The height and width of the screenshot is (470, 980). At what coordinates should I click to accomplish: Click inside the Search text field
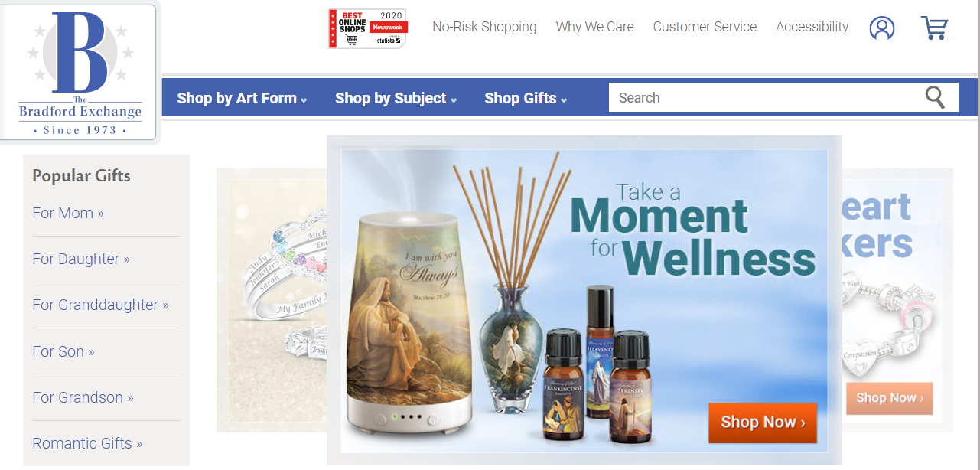(x=765, y=97)
